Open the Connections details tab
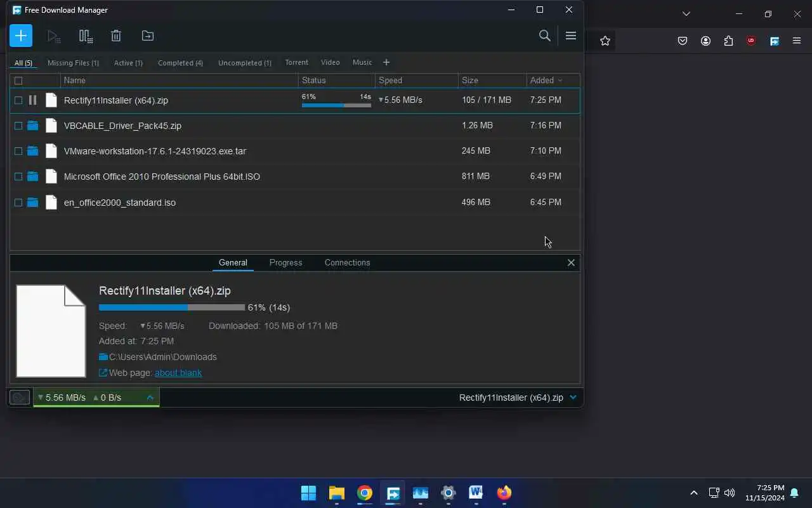The image size is (812, 508). click(347, 262)
